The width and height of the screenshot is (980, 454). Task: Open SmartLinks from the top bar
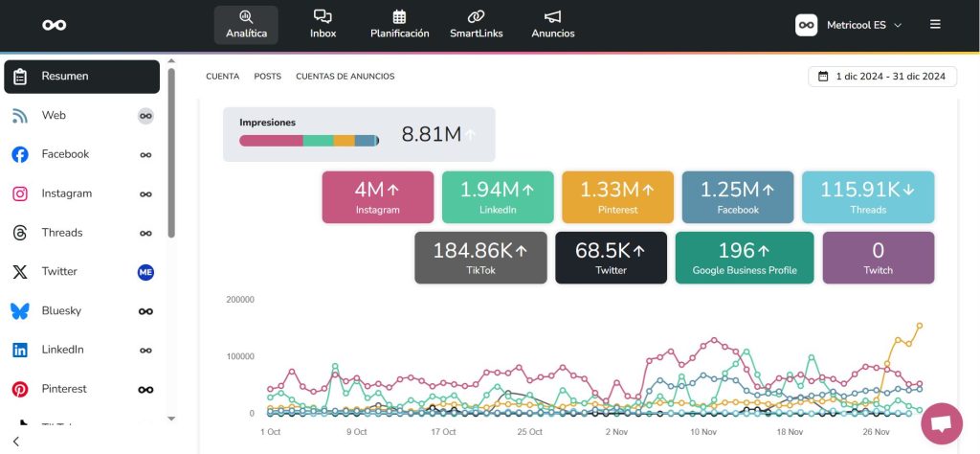pos(476,25)
